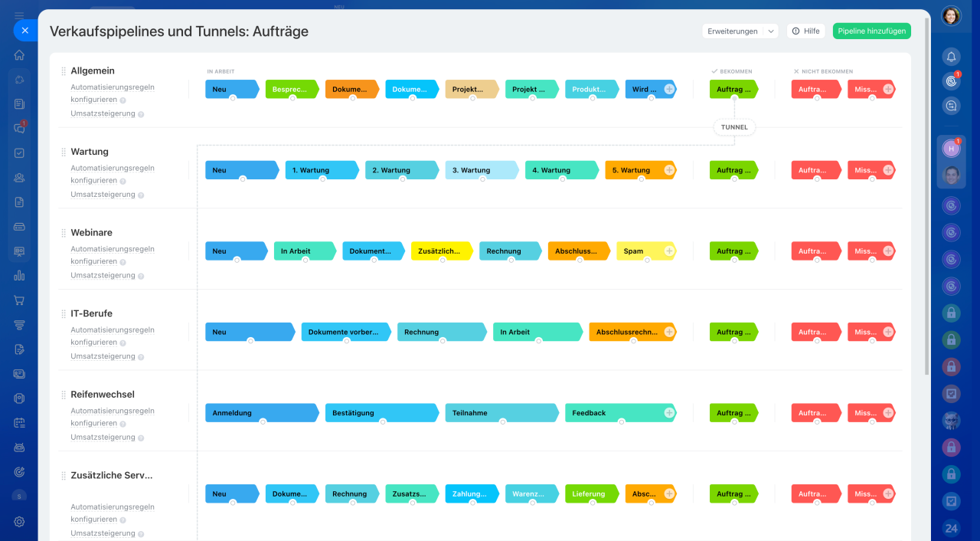
Task: Grab the drag handle of the Webinare pipeline
Action: (64, 233)
